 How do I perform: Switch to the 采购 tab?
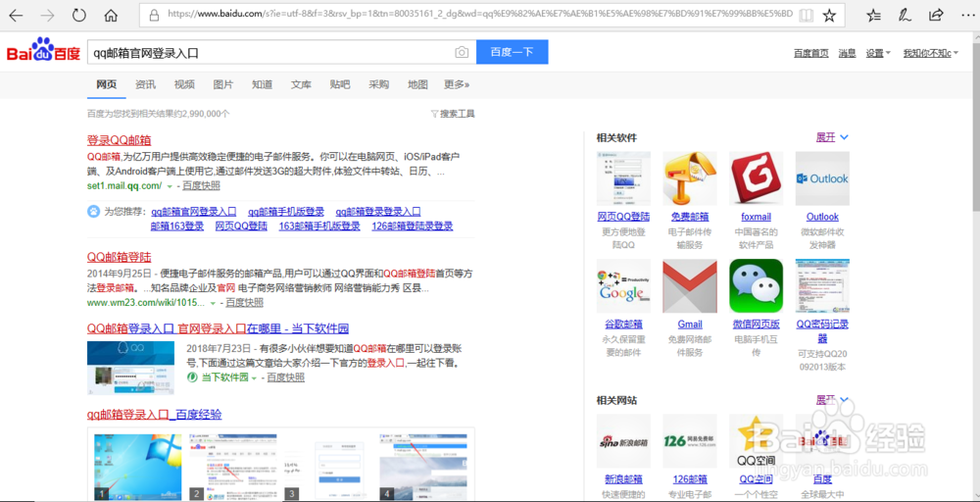point(378,84)
